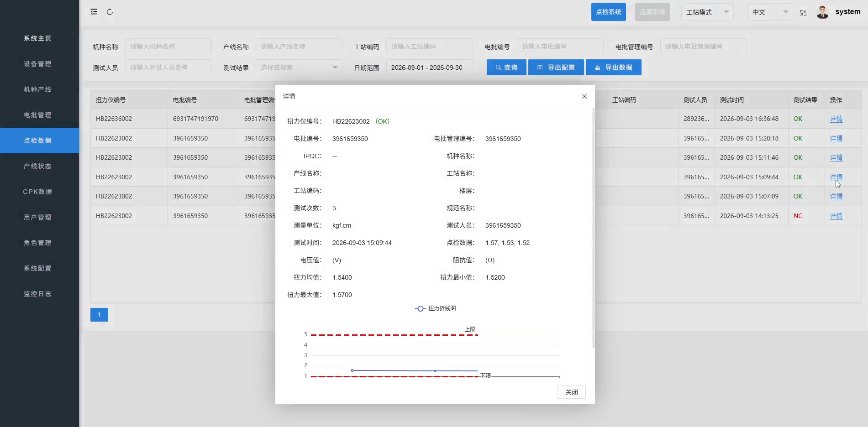Click 关闭 button in dialog
Viewport: 868px width, 427px height.
tap(572, 392)
